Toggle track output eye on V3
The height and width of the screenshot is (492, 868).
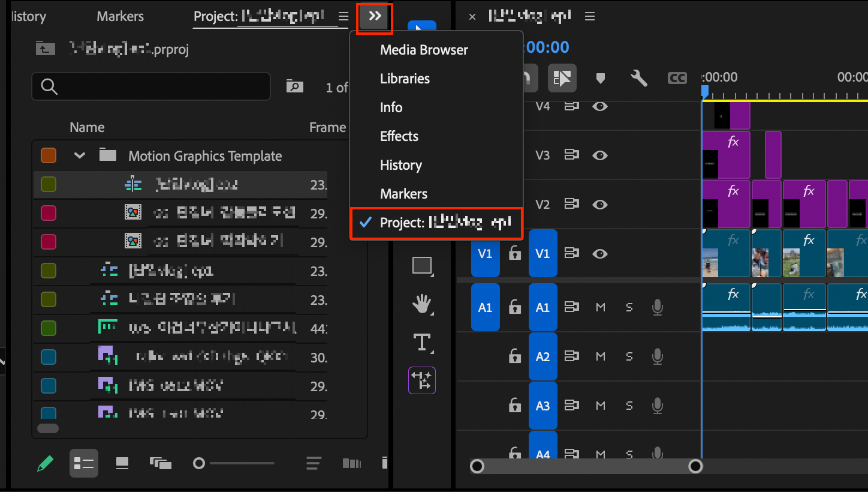[600, 155]
